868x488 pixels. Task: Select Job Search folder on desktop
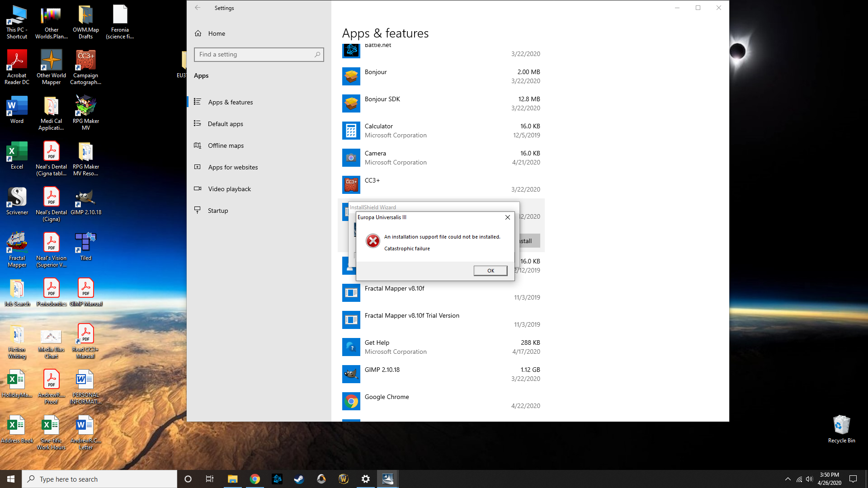coord(17,292)
